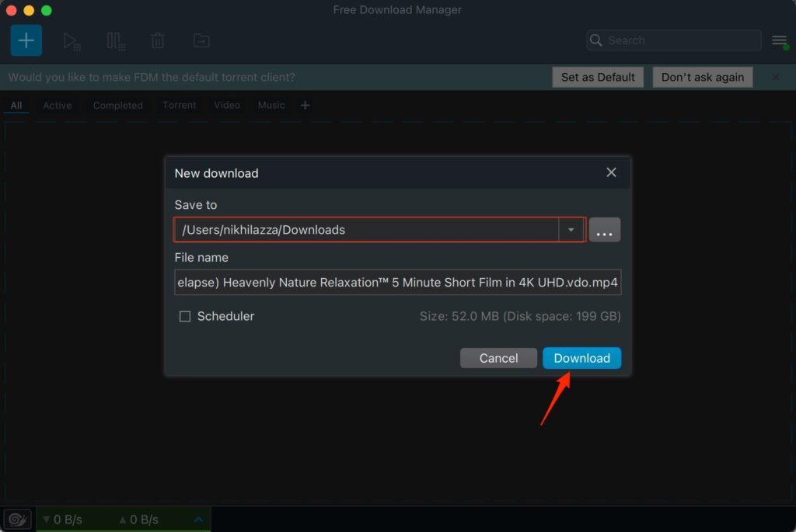Select the Start downloads icon
The width and height of the screenshot is (796, 532).
click(x=72, y=40)
